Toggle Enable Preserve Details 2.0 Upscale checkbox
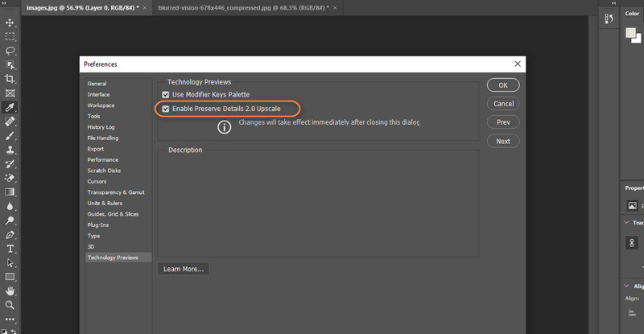This screenshot has height=334, width=644. [166, 109]
